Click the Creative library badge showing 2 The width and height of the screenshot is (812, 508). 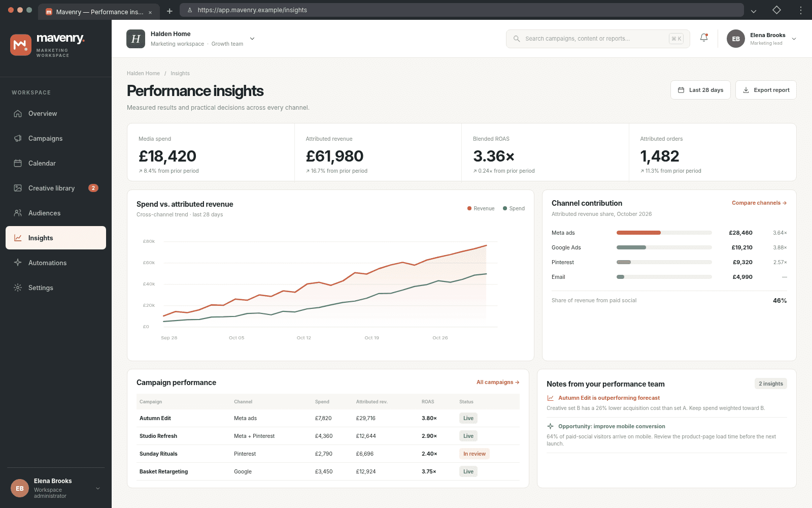pos(93,188)
